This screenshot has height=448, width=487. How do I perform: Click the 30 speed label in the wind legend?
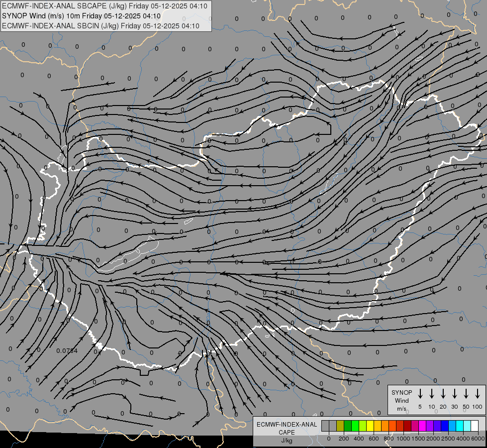[454, 407]
